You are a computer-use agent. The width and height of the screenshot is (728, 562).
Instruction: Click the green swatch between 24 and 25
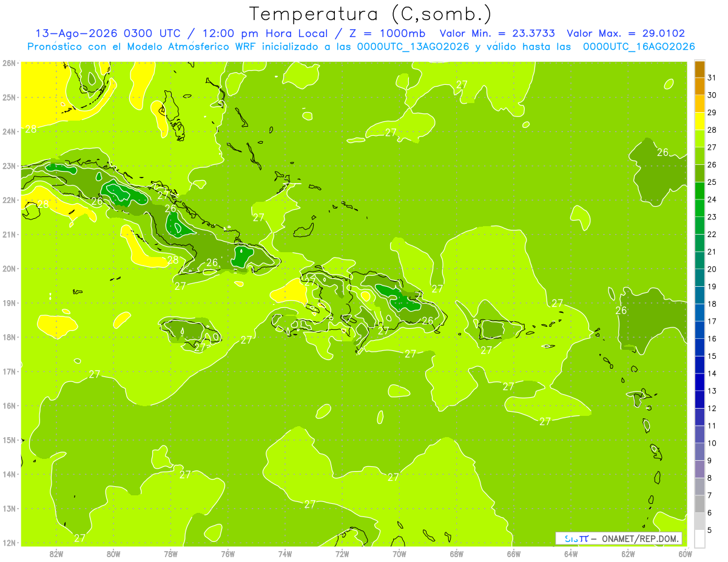tap(699, 191)
